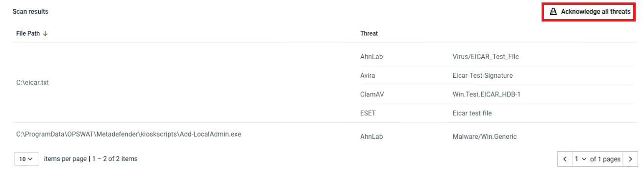Click the Malware/Win.Generic threat entry

(x=485, y=136)
